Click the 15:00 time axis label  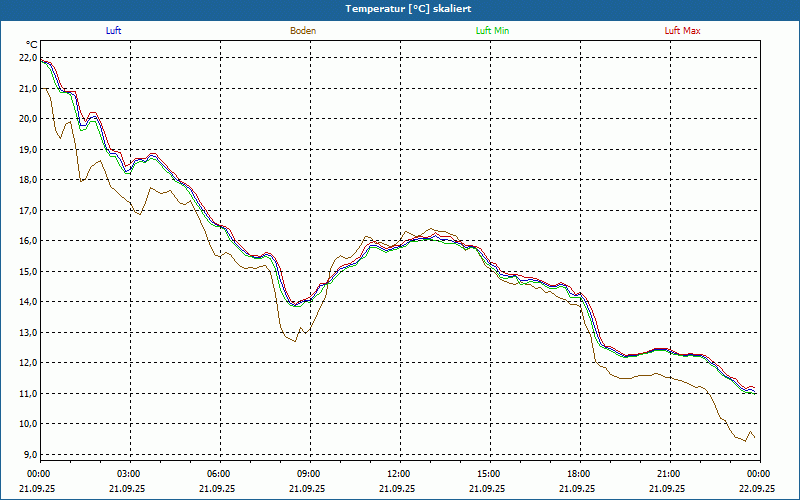[x=487, y=474]
